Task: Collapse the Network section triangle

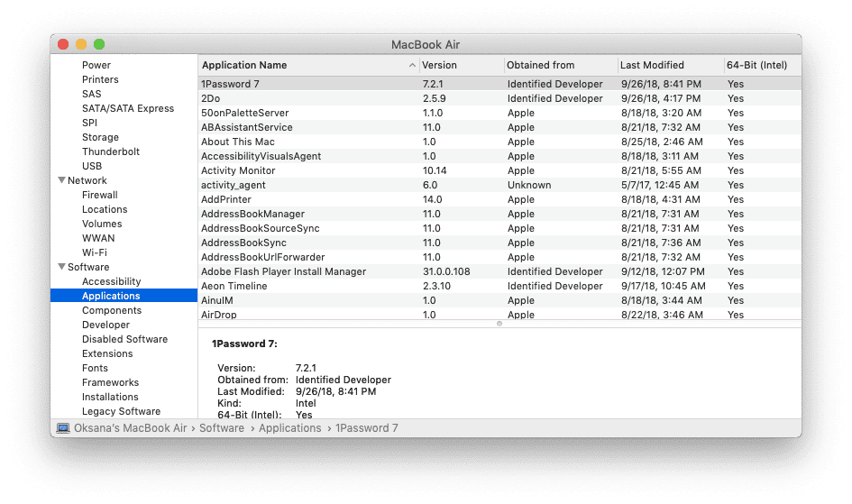Action: (x=61, y=180)
